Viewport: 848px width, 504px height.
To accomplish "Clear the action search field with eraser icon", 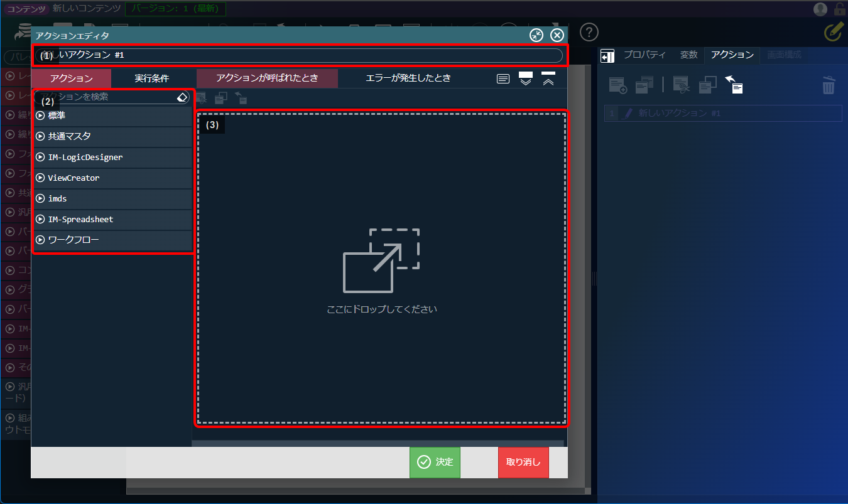I will pyautogui.click(x=182, y=97).
